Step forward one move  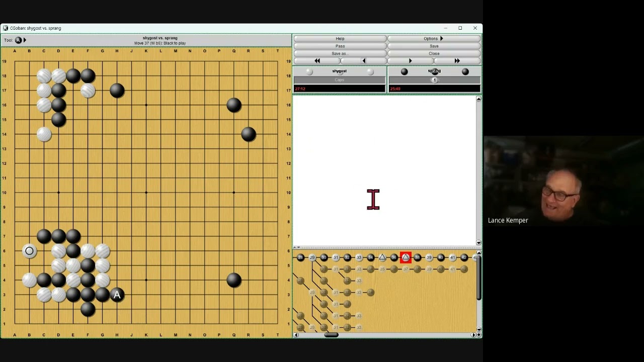tap(410, 61)
